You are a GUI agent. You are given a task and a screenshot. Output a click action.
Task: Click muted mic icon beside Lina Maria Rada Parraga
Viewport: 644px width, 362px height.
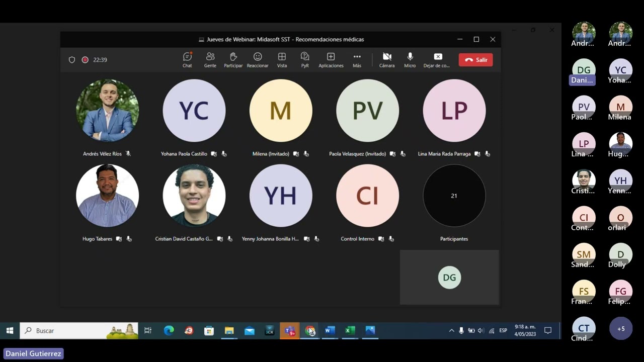487,154
